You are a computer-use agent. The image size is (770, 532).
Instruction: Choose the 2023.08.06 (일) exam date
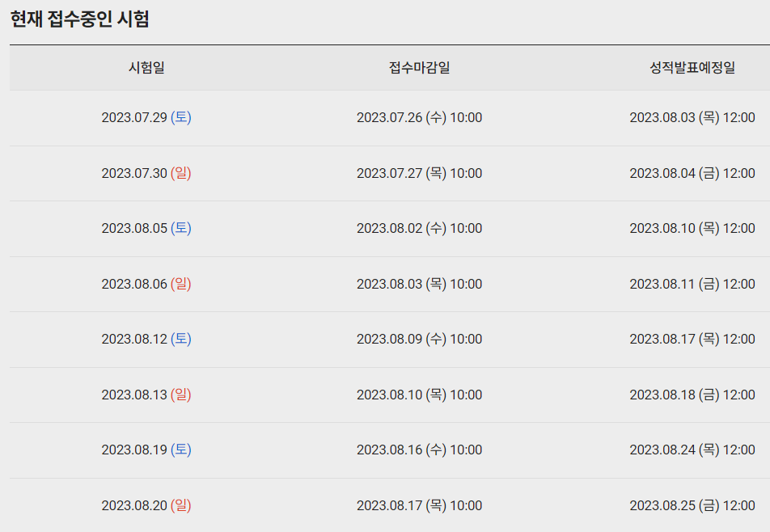point(146,284)
